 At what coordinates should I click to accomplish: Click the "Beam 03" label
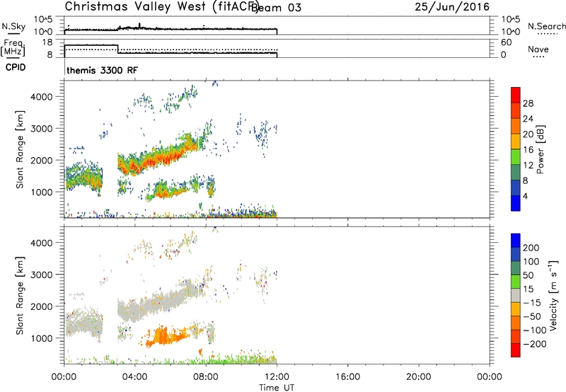[x=276, y=8]
